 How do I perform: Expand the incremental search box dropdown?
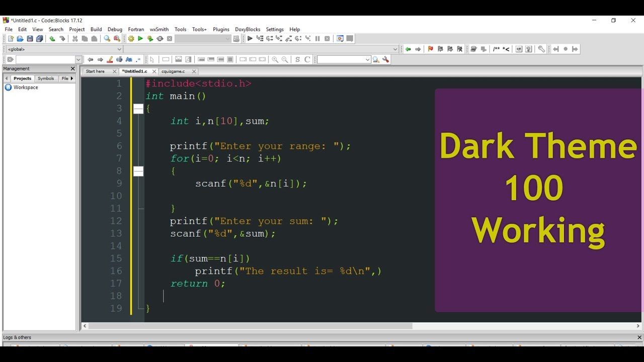point(78,59)
